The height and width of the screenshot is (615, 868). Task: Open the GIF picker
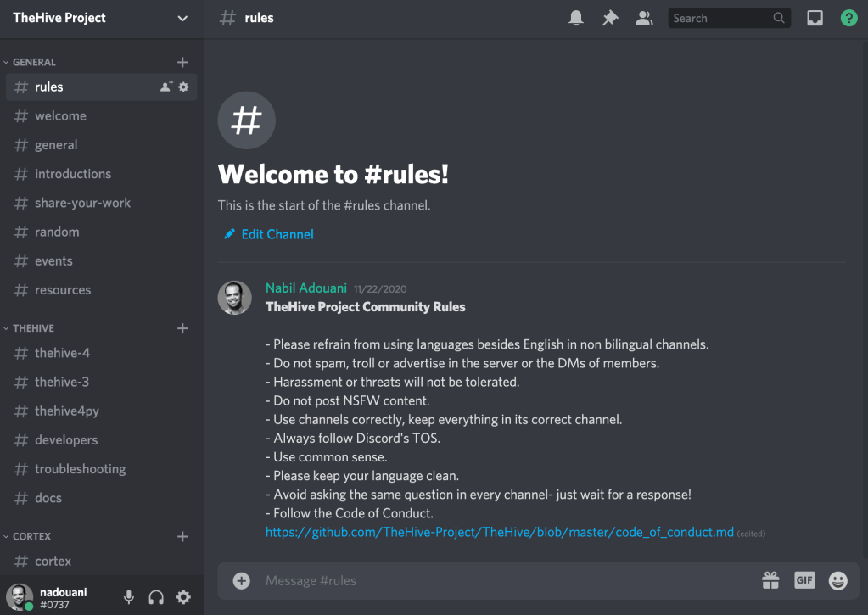tap(804, 580)
